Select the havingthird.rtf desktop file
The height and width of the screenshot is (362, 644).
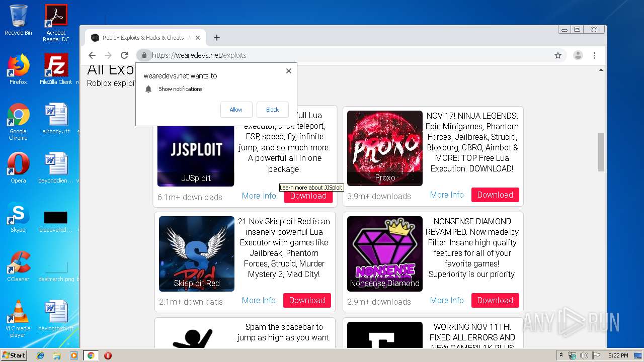click(x=56, y=316)
